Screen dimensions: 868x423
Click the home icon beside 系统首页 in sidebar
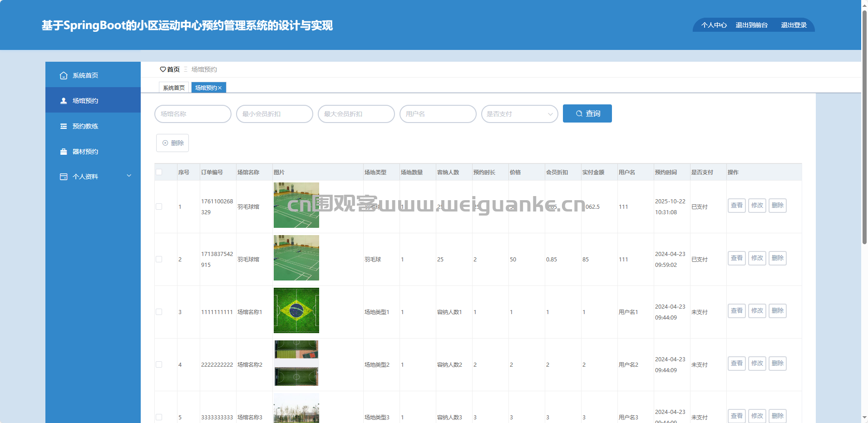[64, 75]
